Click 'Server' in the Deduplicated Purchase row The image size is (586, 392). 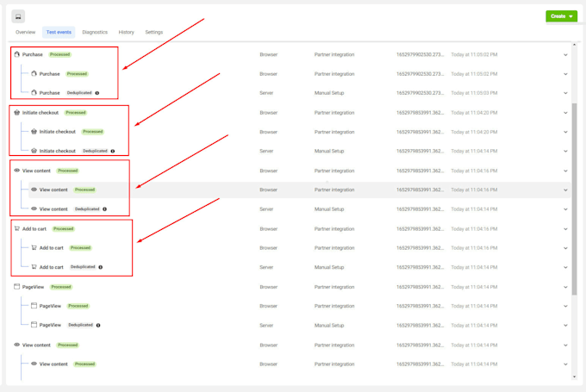tap(266, 93)
